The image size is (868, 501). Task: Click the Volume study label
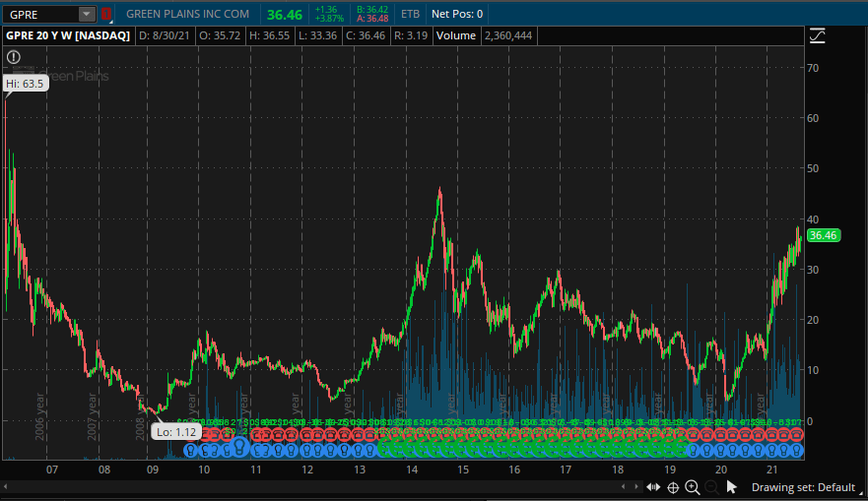click(x=455, y=35)
